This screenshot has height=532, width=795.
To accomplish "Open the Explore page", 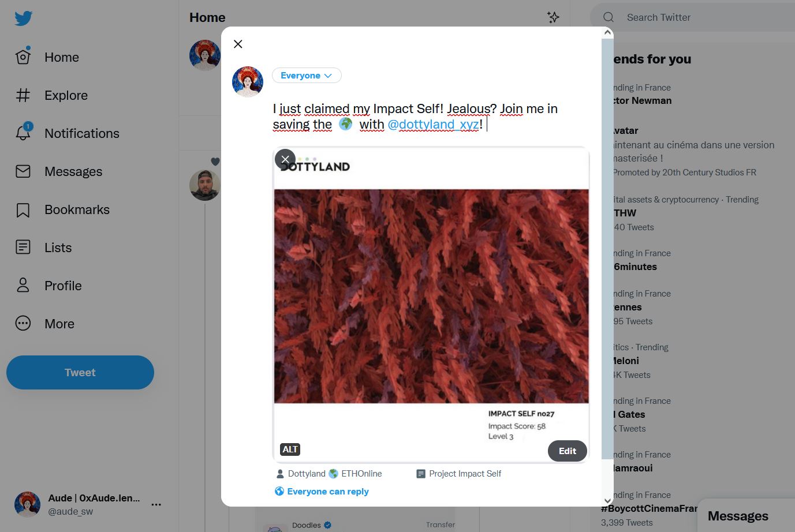I will tap(52, 95).
